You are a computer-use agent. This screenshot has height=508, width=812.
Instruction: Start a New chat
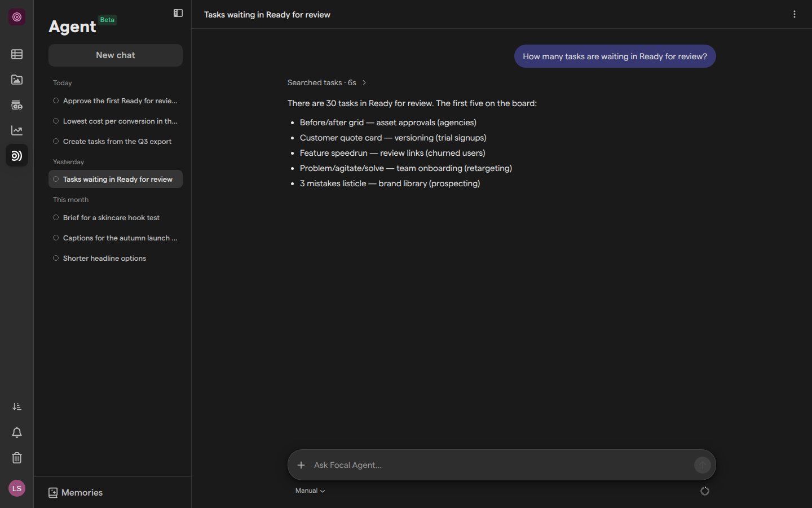pos(116,55)
